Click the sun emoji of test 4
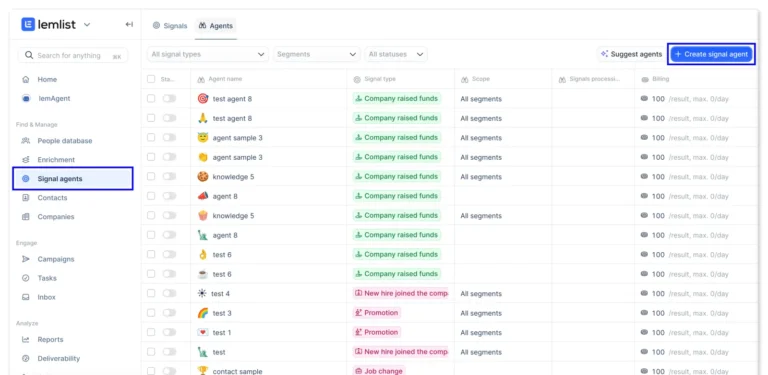 pyautogui.click(x=202, y=293)
